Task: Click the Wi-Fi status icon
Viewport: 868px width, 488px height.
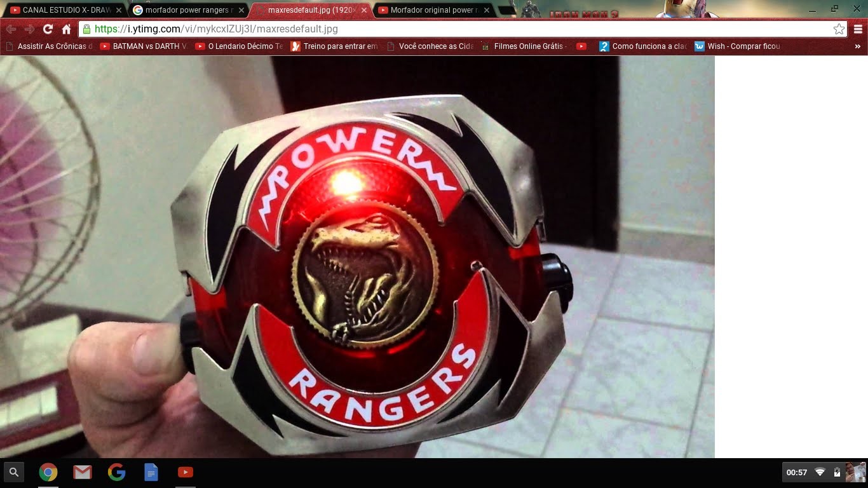Action: pos(820,472)
